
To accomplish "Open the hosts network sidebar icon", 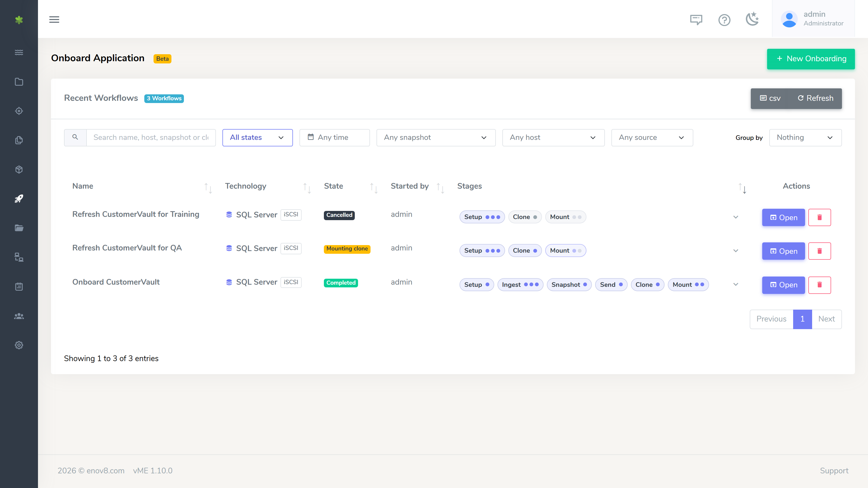I will tap(19, 257).
